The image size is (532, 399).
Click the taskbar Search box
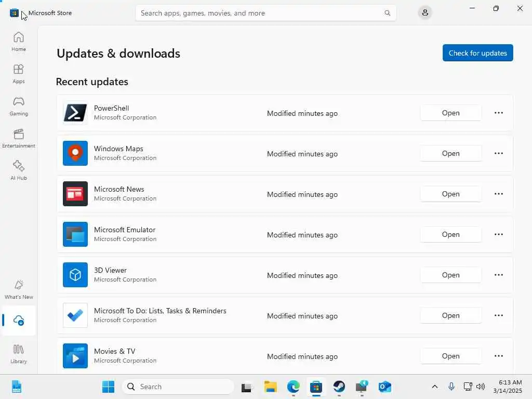[178, 387]
